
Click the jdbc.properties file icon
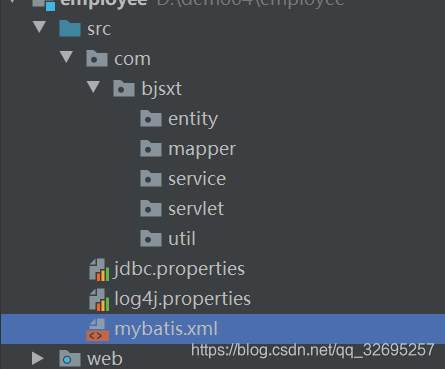[99, 269]
